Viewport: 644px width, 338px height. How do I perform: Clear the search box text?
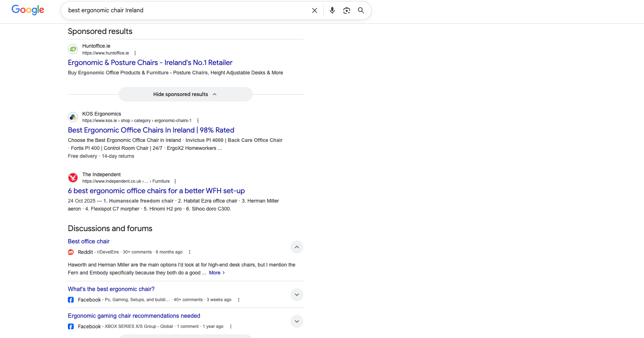click(314, 10)
